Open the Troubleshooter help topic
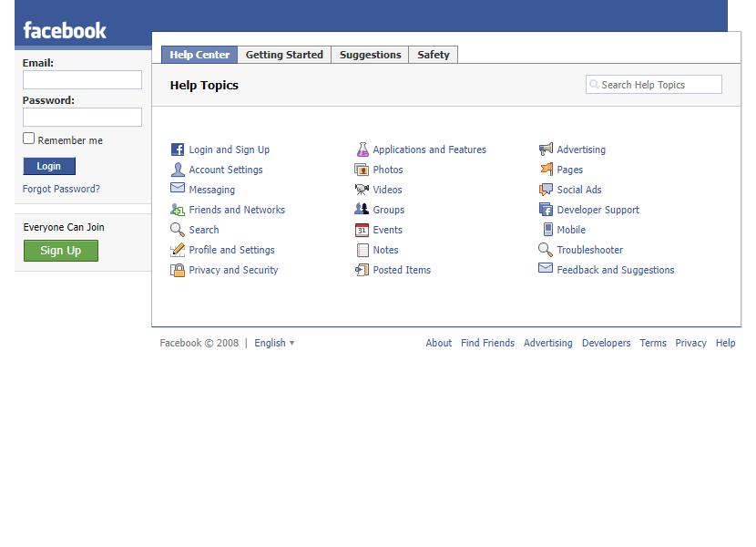Screen dimensions: 756x547 pos(589,250)
